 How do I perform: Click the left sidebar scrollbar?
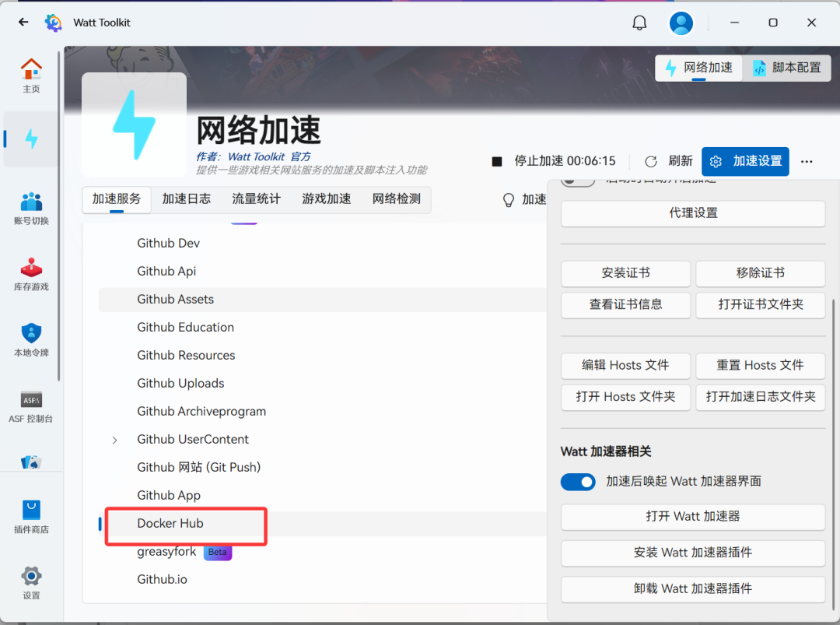pos(59,216)
